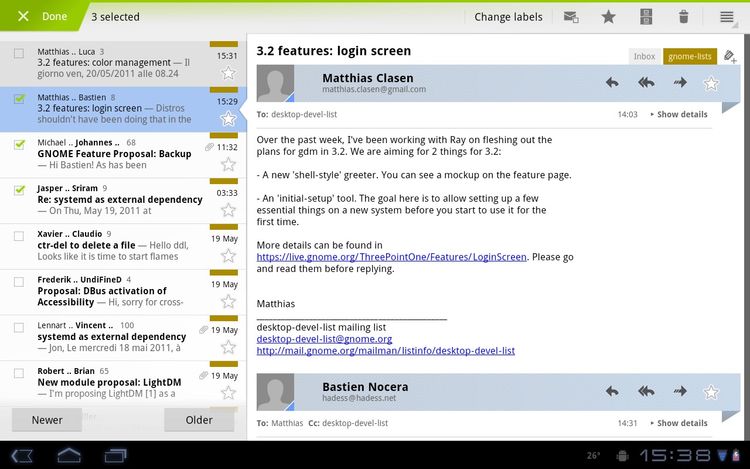750x469 pixels.
Task: Select the ctr-del to delete a file conversation
Action: click(x=19, y=235)
